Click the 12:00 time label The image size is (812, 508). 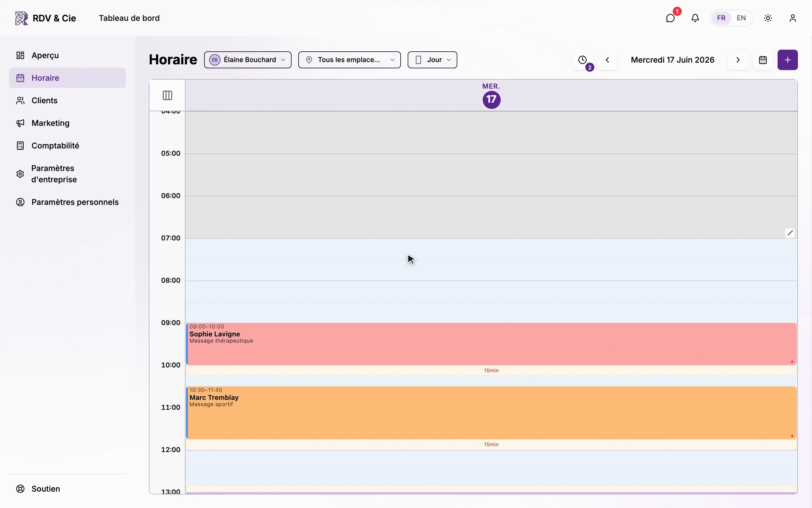171,450
